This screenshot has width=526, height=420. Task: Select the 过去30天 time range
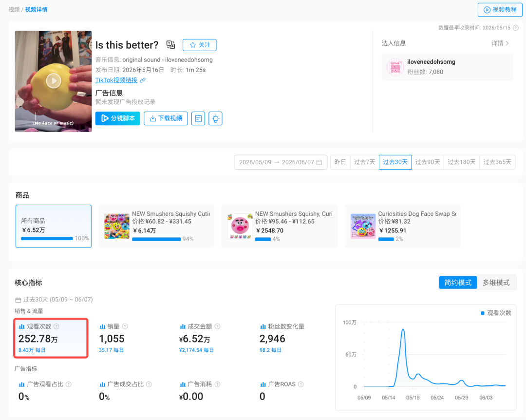(x=395, y=162)
